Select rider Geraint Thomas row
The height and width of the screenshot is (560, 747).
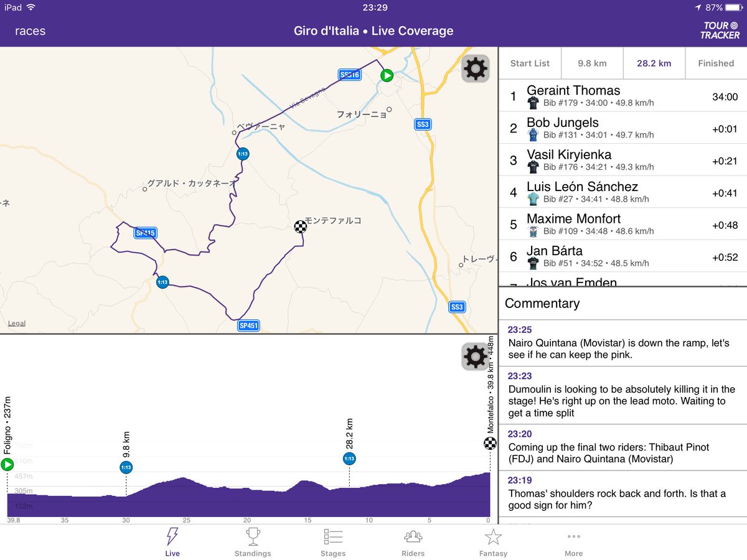point(622,96)
